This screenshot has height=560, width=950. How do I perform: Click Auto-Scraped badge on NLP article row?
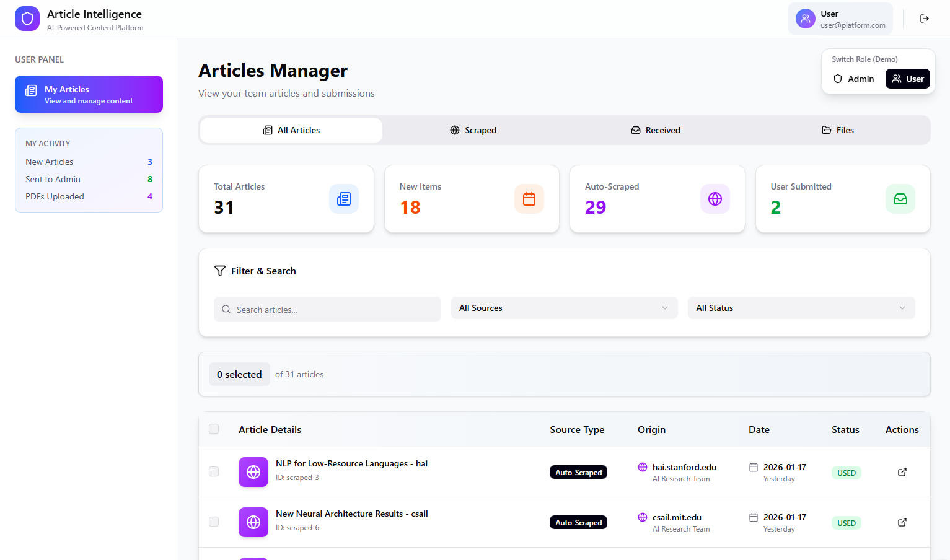tap(578, 472)
